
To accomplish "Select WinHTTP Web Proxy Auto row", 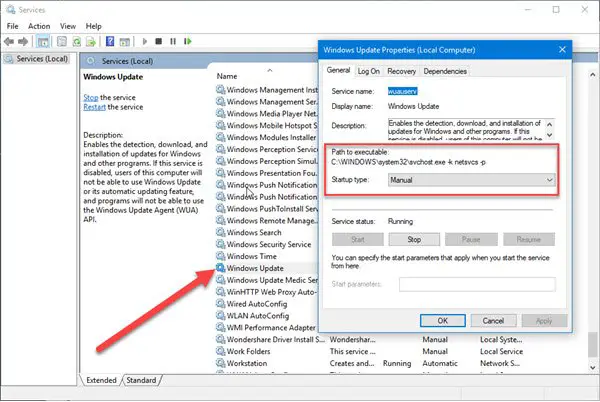I will (267, 292).
